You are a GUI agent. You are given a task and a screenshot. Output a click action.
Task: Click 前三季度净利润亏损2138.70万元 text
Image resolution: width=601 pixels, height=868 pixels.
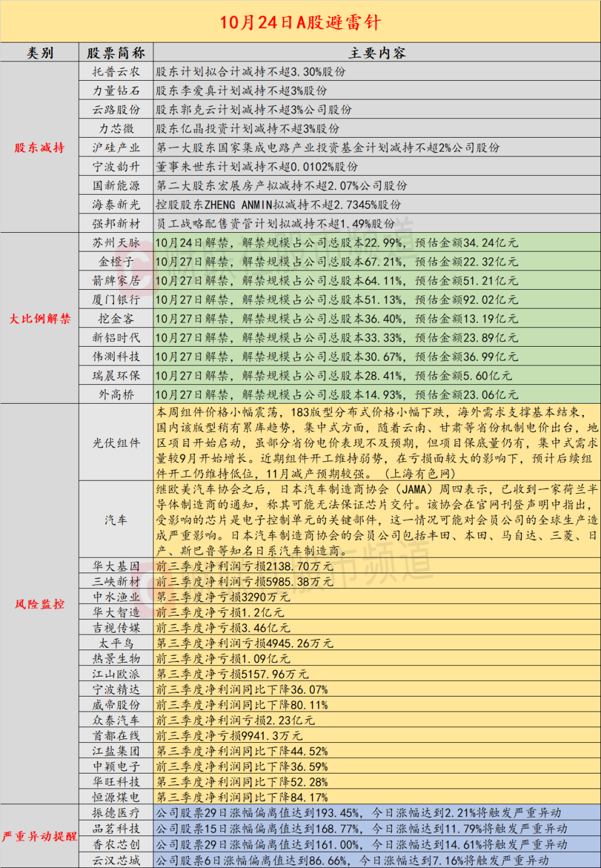click(x=244, y=566)
